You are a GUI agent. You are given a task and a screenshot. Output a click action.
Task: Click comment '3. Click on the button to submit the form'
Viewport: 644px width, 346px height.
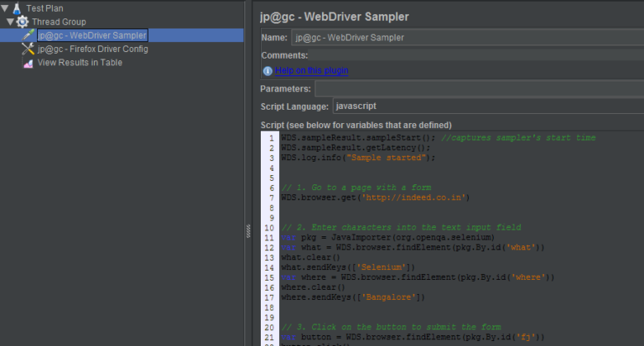pos(391,327)
